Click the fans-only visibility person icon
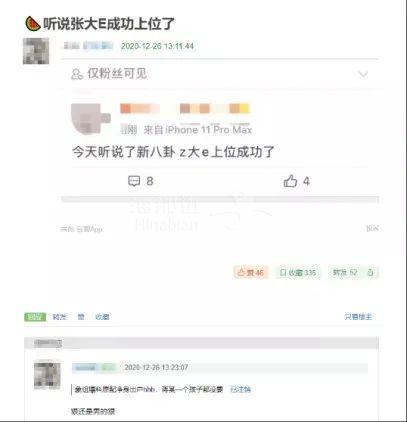 coord(77,74)
